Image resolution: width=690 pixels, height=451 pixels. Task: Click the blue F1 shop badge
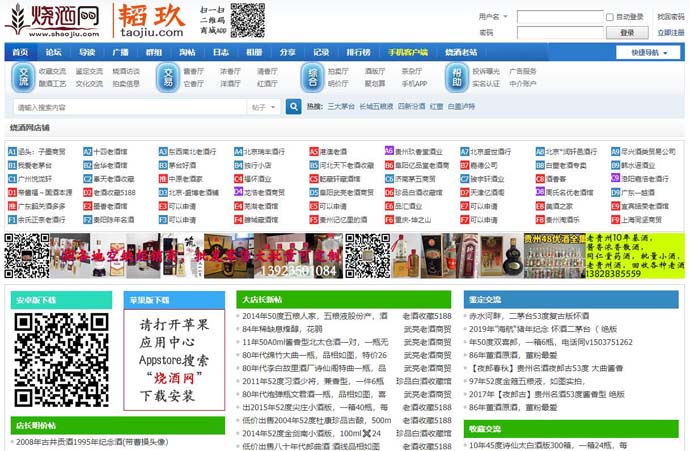pyautogui.click(x=12, y=220)
